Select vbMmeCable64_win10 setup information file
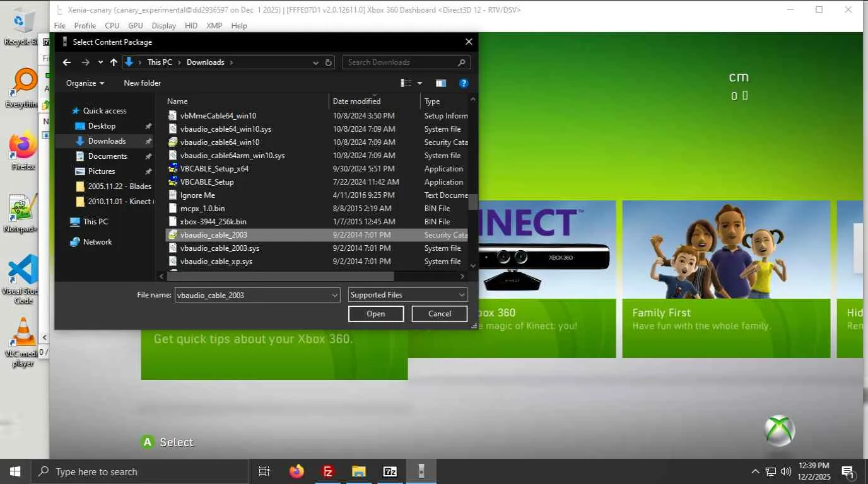 pos(218,116)
